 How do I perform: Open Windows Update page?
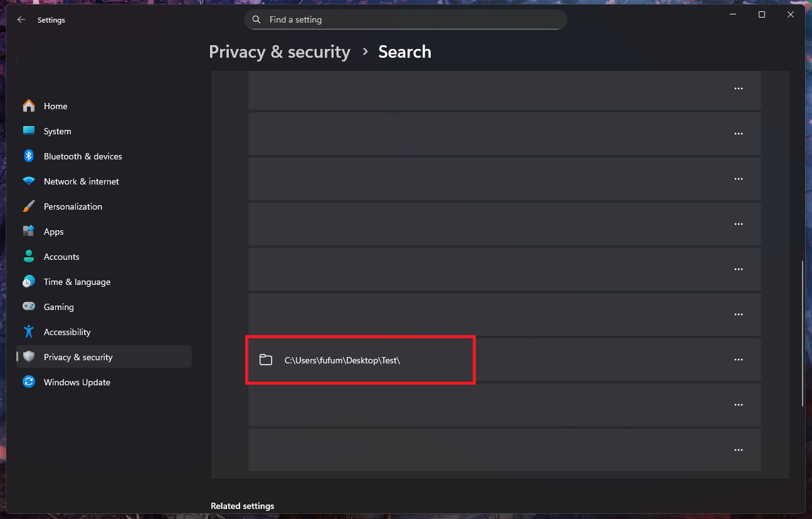pyautogui.click(x=76, y=382)
